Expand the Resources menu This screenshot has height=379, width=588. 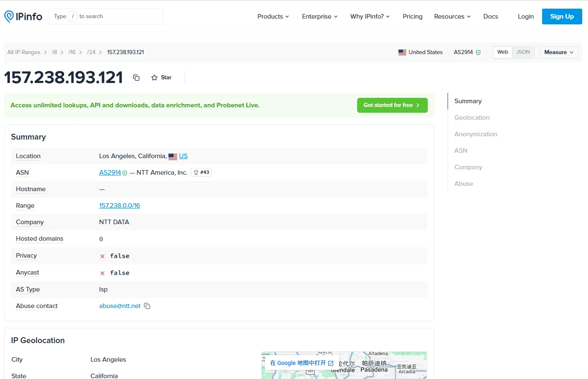(x=452, y=17)
